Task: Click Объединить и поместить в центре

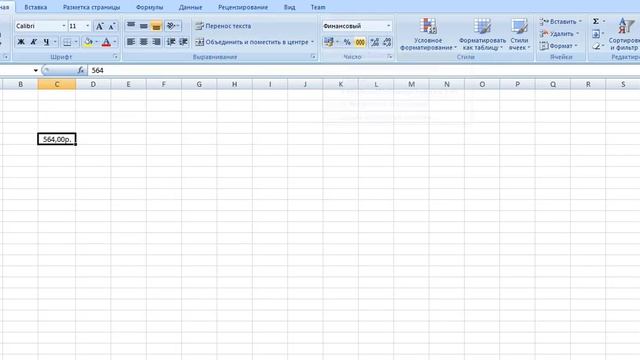Action: coord(251,42)
